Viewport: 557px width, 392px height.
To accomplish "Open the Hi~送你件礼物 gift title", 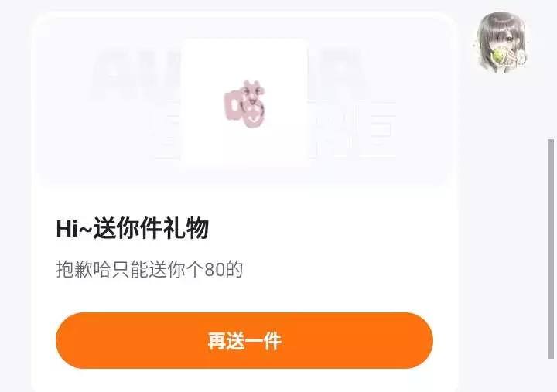I will tap(132, 228).
